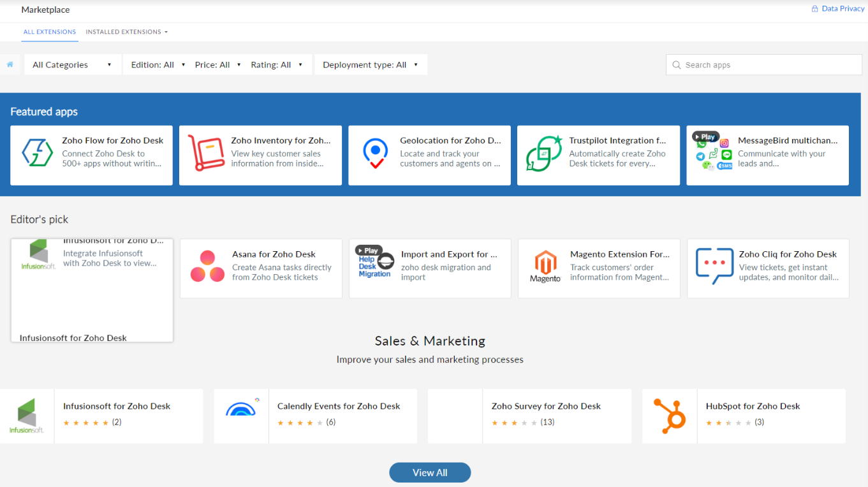Open the Data Privacy link
Screen dimensions: 868x487
838,9
